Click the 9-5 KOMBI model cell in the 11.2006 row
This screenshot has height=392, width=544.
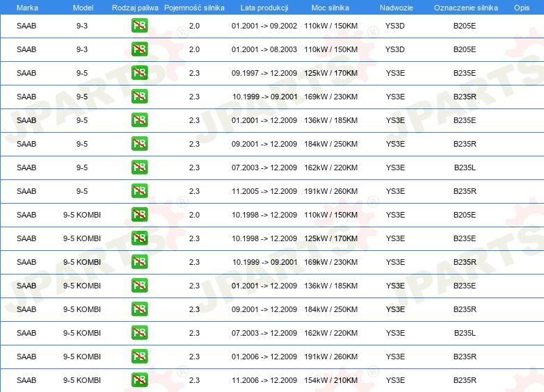pos(82,380)
